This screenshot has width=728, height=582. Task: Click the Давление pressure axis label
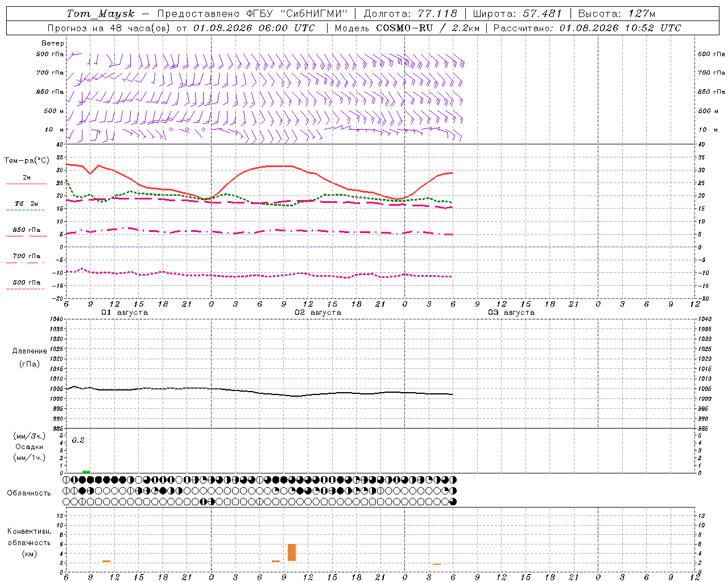30,351
